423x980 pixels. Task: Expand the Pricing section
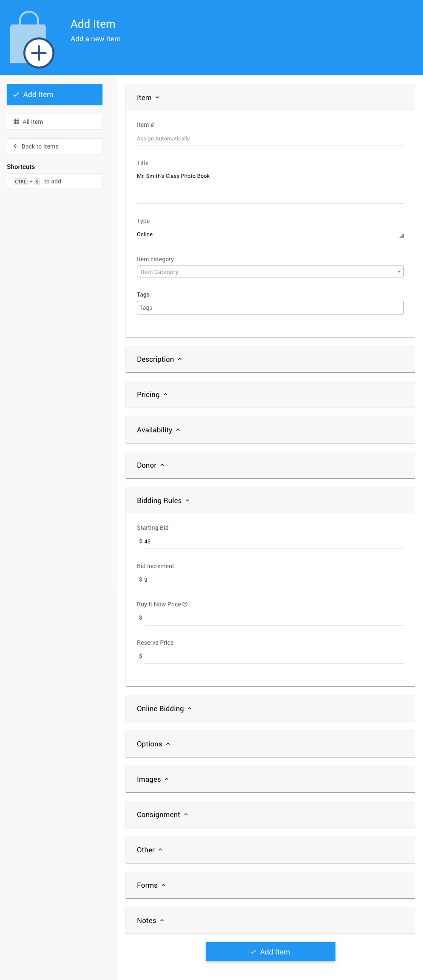click(x=152, y=395)
